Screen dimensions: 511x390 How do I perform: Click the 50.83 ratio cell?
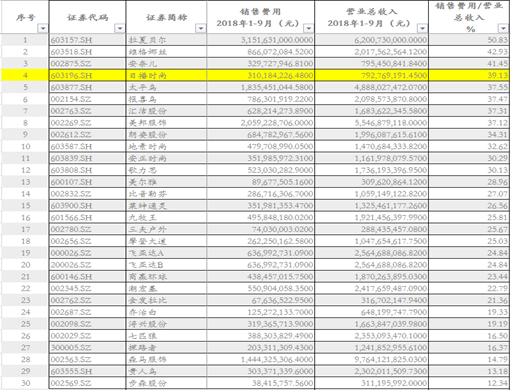pyautogui.click(x=469, y=40)
